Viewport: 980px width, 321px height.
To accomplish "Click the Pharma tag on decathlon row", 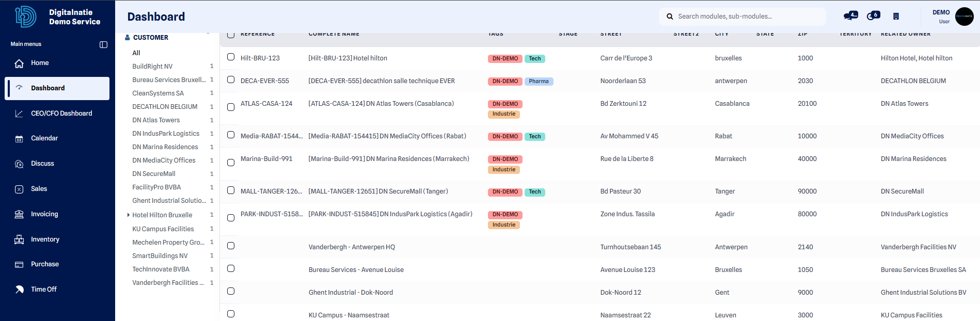I will pos(539,81).
